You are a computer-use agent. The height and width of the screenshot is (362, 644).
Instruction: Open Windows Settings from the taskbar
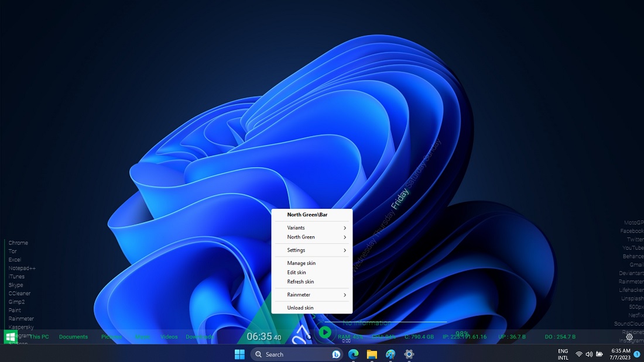409,354
